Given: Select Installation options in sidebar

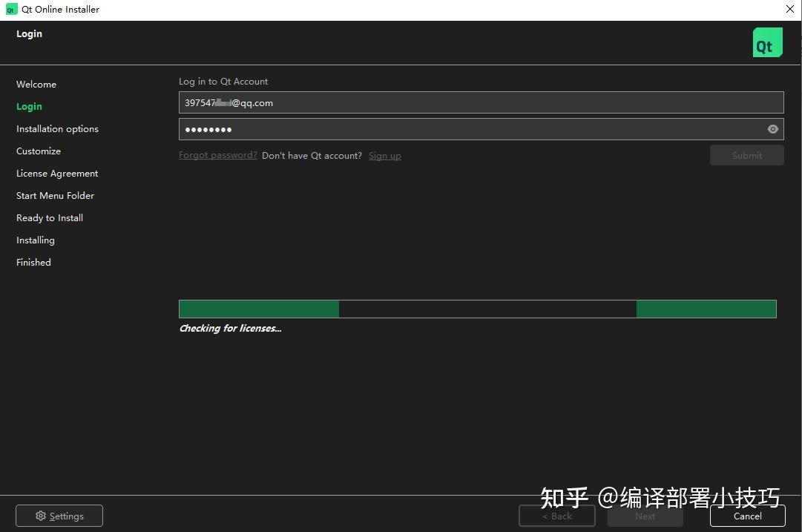Looking at the screenshot, I should pos(57,128).
